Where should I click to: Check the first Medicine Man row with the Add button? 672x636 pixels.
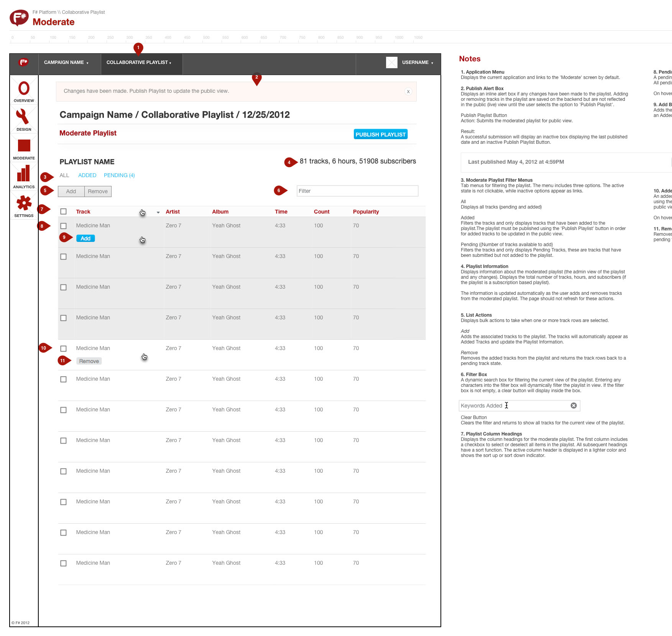(64, 226)
